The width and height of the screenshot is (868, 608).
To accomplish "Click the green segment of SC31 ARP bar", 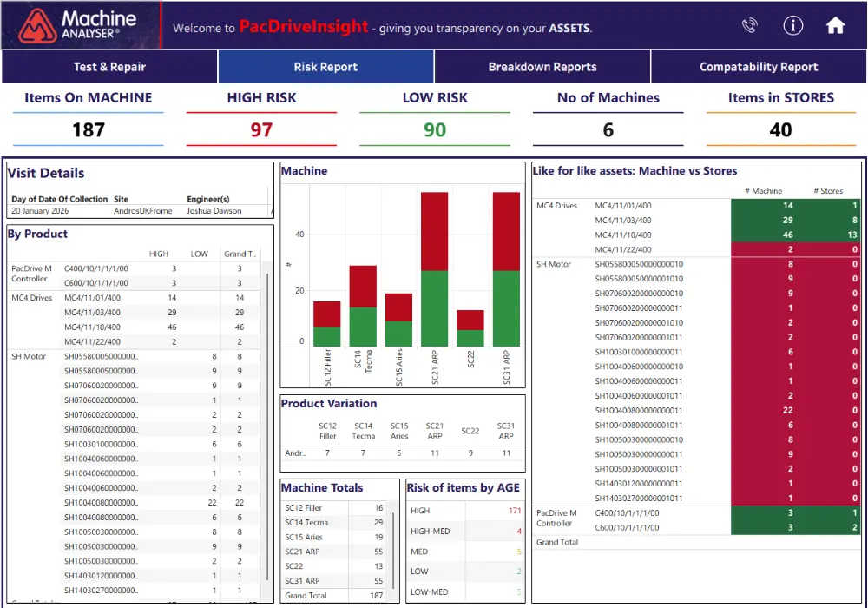I will point(506,308).
